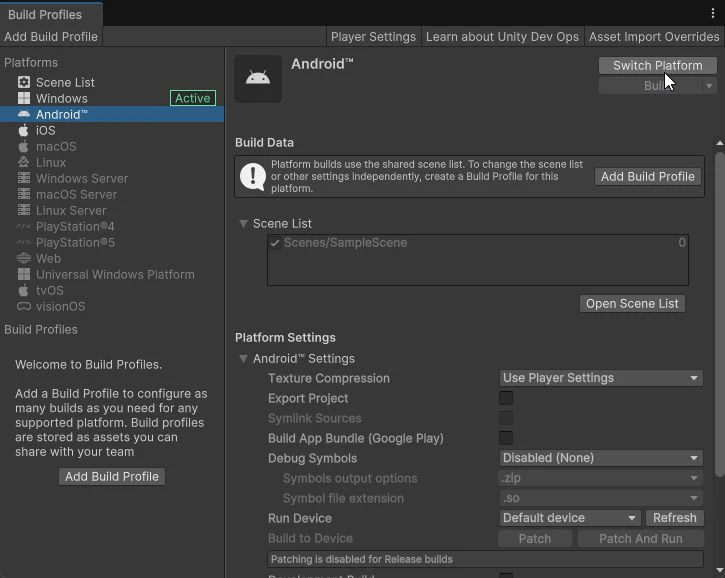This screenshot has height=578, width=725.
Task: Select the visionOS platform text
Action: tap(61, 306)
